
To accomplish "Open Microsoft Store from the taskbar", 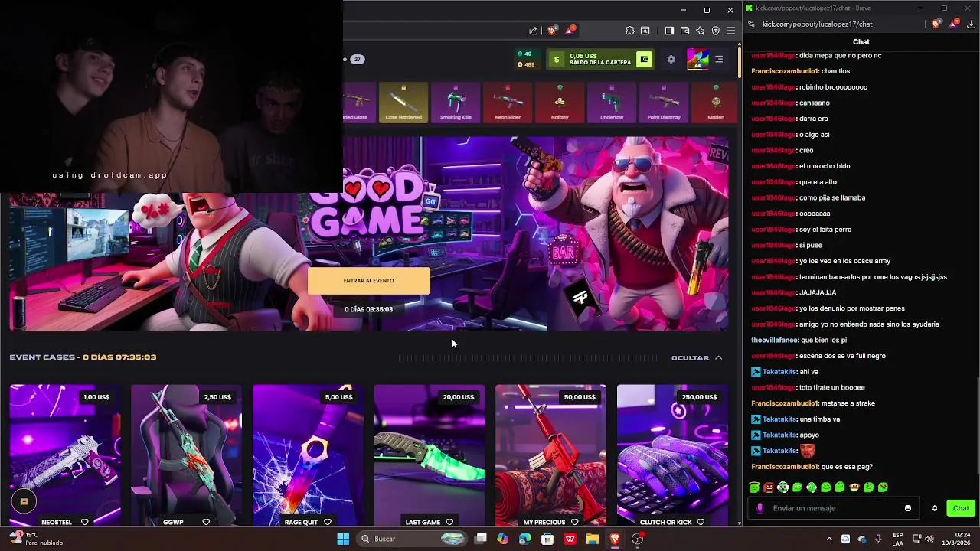I will click(547, 539).
